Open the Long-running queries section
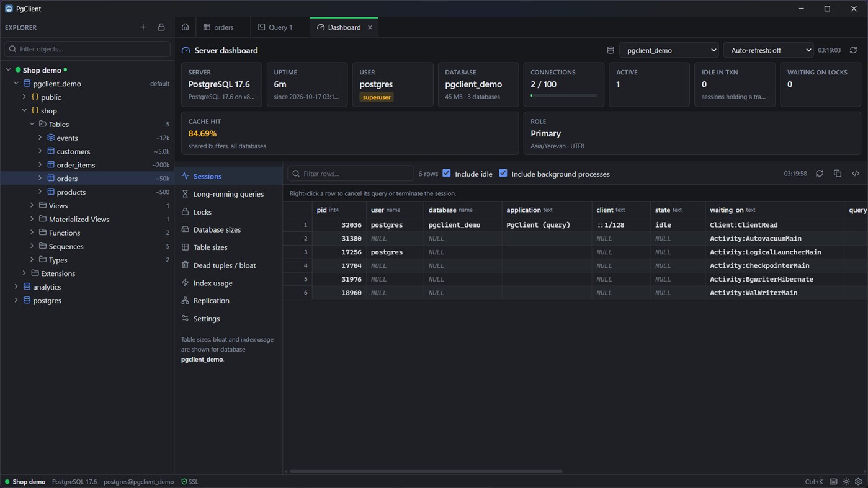Screen dimensions: 868x488 pyautogui.click(x=228, y=194)
